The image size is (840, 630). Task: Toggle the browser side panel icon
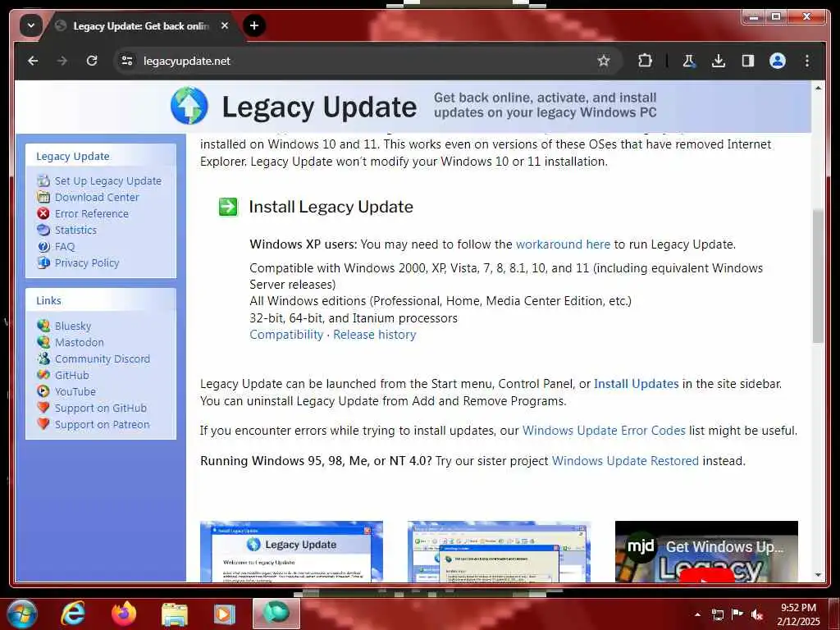[x=748, y=61]
